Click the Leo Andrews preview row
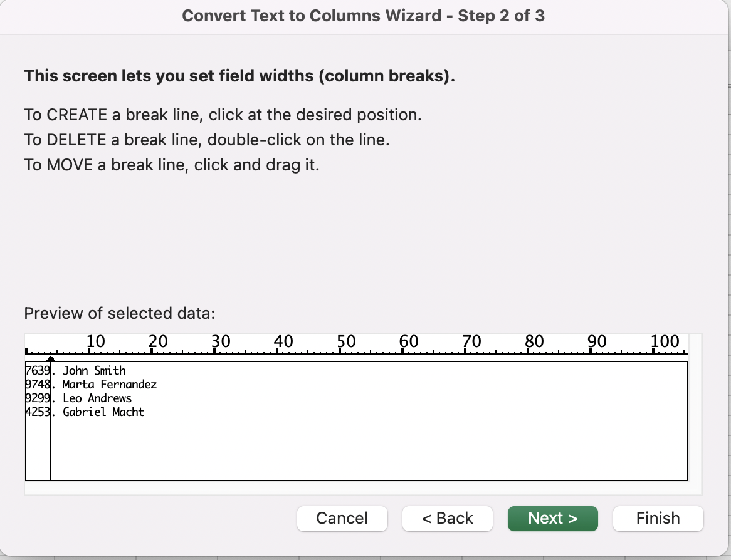The width and height of the screenshot is (731, 560). click(x=97, y=398)
